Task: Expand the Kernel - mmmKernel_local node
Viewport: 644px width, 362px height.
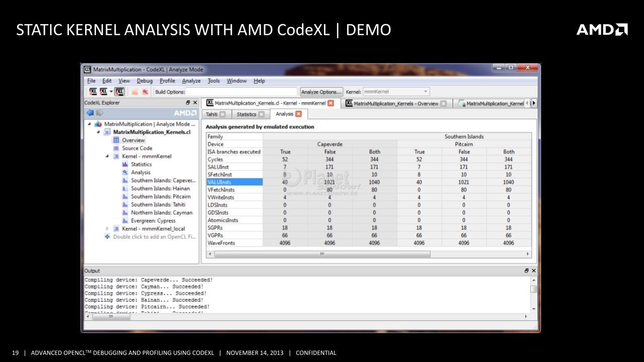Action: 107,229
